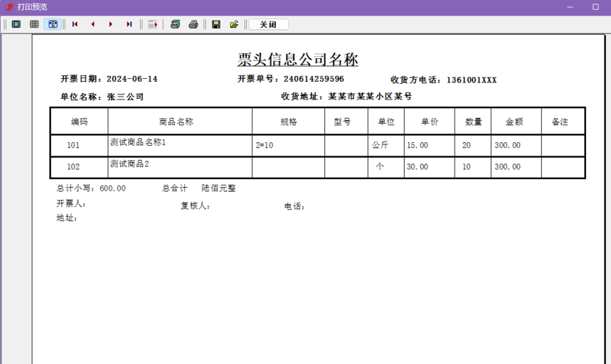Click the spec cell 2*10
This screenshot has height=364, width=611.
pyautogui.click(x=265, y=145)
